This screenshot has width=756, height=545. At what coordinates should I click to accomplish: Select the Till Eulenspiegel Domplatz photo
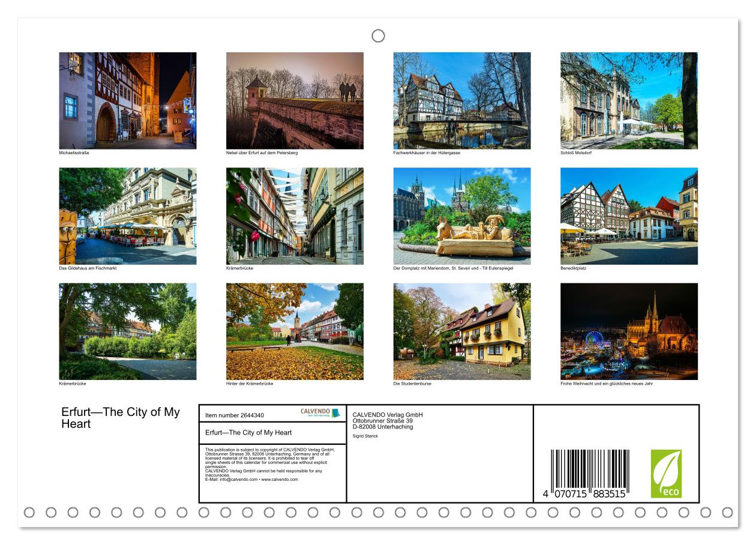462,216
